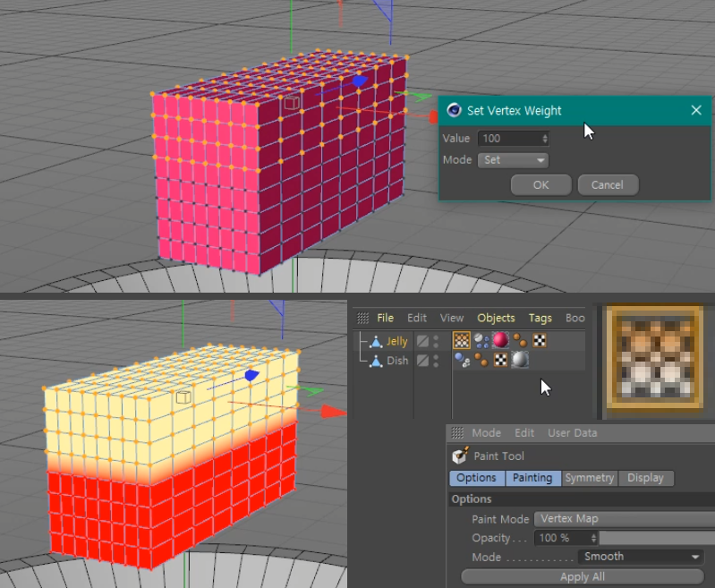Image resolution: width=715 pixels, height=588 pixels.
Task: Click the orange spheres tag on Jelly row
Action: point(520,340)
